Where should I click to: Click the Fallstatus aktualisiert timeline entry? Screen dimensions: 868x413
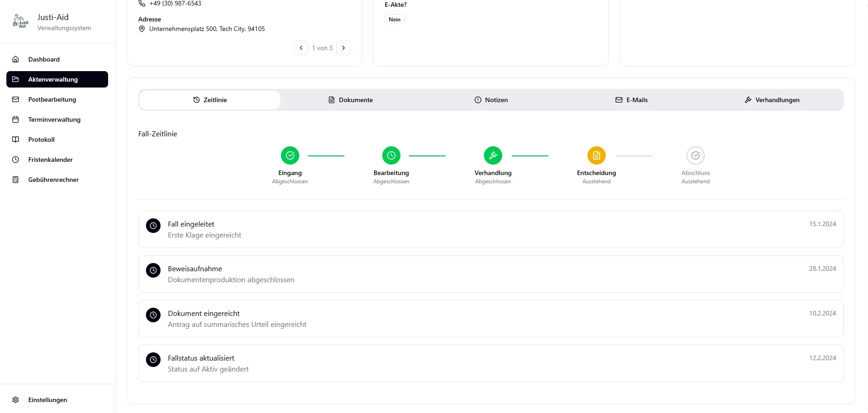490,363
